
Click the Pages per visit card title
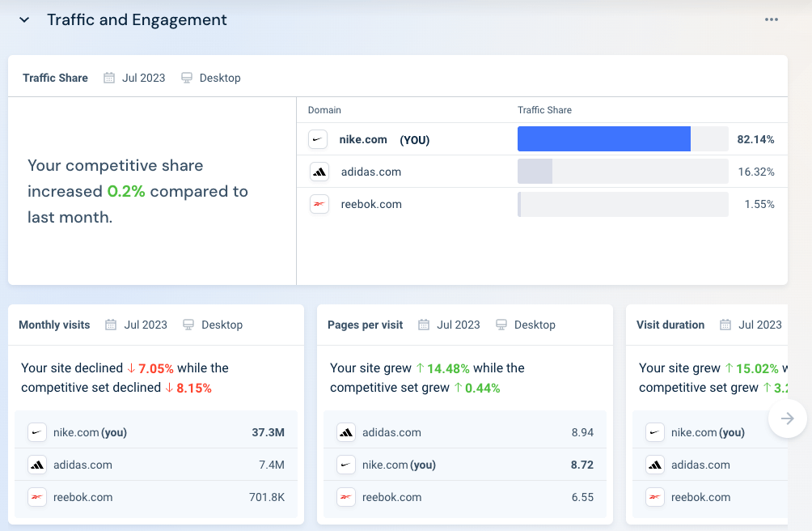365,325
